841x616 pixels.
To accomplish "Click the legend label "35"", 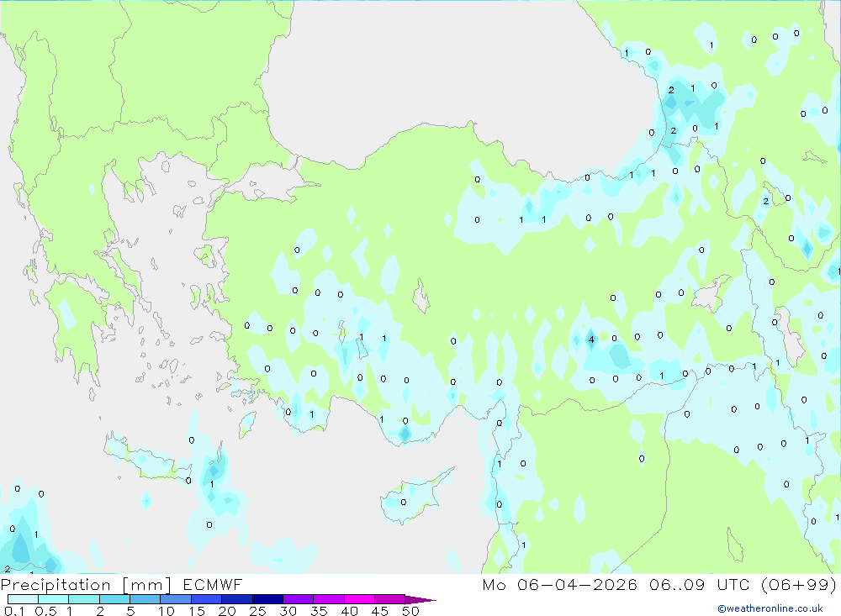I will pyautogui.click(x=319, y=611).
